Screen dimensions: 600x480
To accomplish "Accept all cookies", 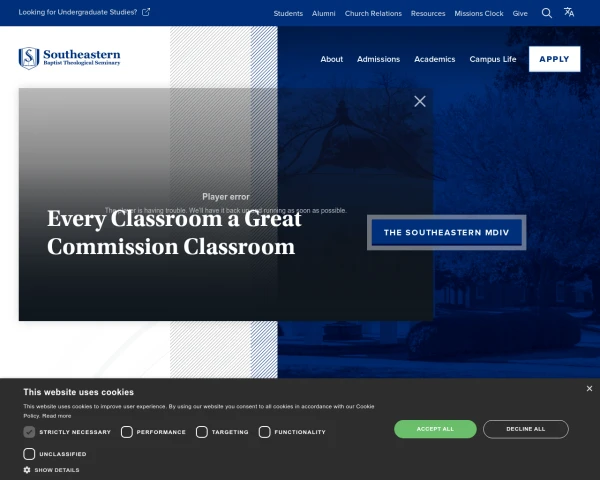I will coord(435,429).
